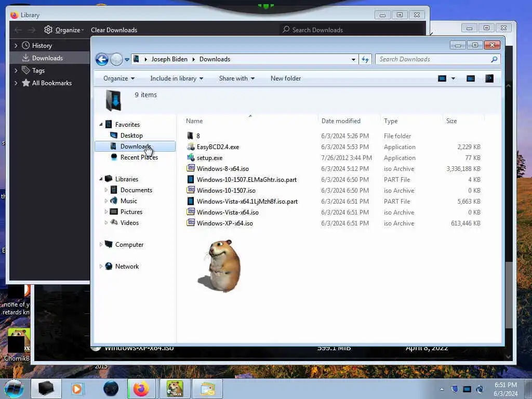Click the Explorer help icon
532x399 pixels.
[489, 79]
